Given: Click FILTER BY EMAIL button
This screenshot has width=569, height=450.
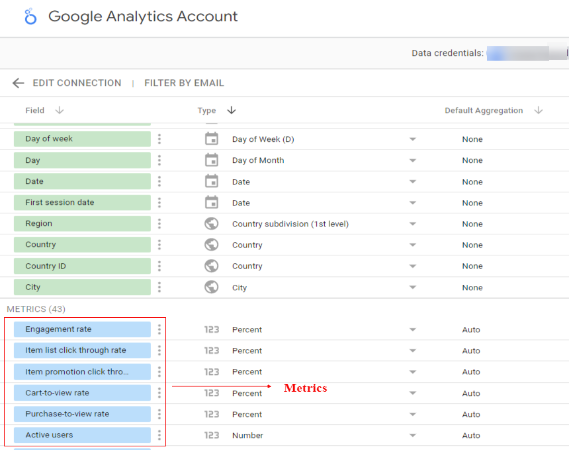Looking at the screenshot, I should [184, 83].
